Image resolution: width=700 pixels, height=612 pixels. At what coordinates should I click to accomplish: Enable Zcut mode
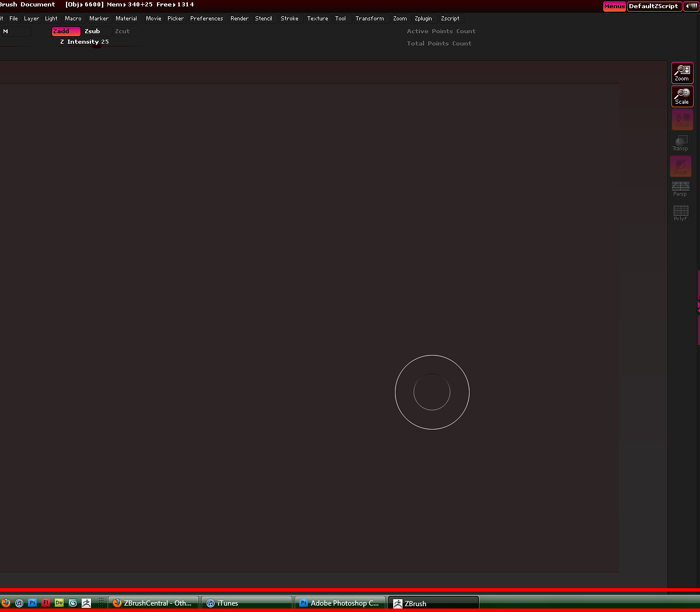(123, 31)
